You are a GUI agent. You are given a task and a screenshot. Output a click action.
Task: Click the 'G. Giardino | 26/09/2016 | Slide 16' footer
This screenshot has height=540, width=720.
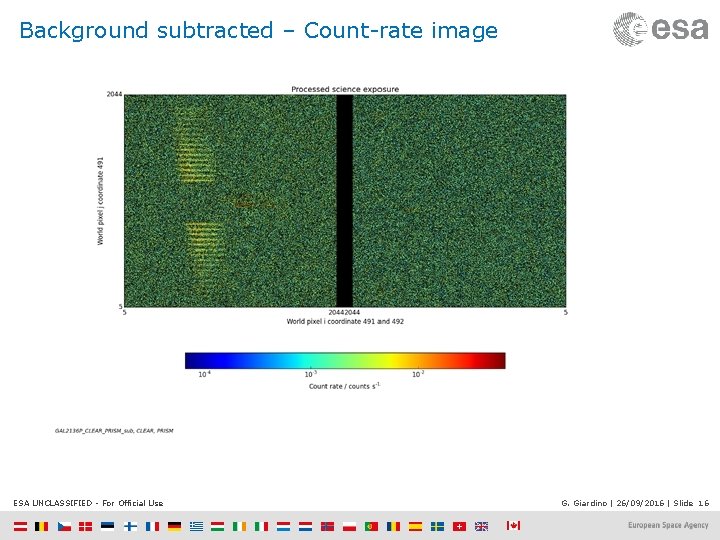pos(635,503)
